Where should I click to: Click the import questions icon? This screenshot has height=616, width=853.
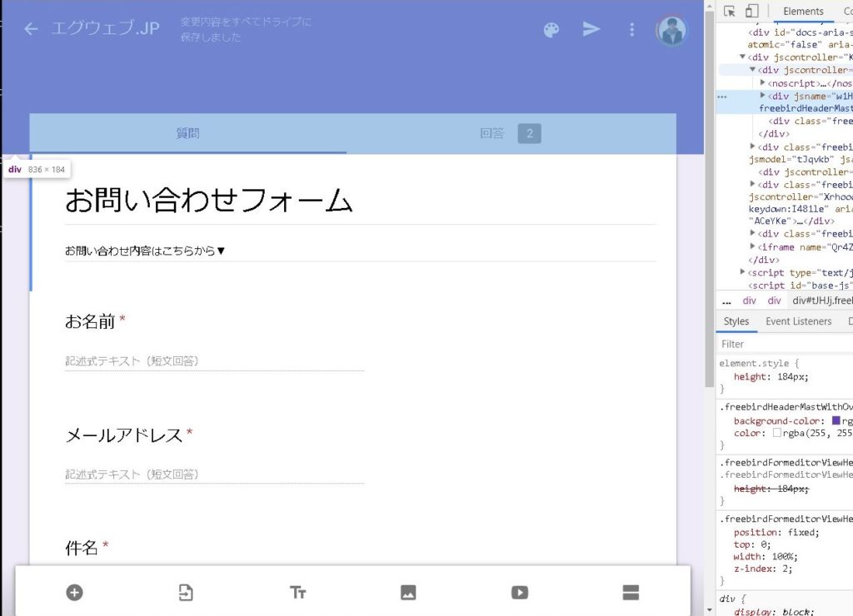click(x=186, y=593)
